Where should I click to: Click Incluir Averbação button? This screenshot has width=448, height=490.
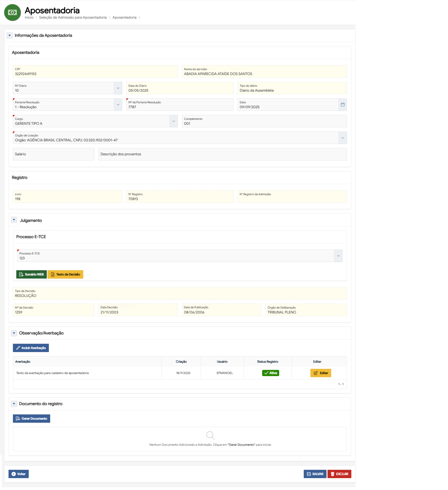click(31, 348)
